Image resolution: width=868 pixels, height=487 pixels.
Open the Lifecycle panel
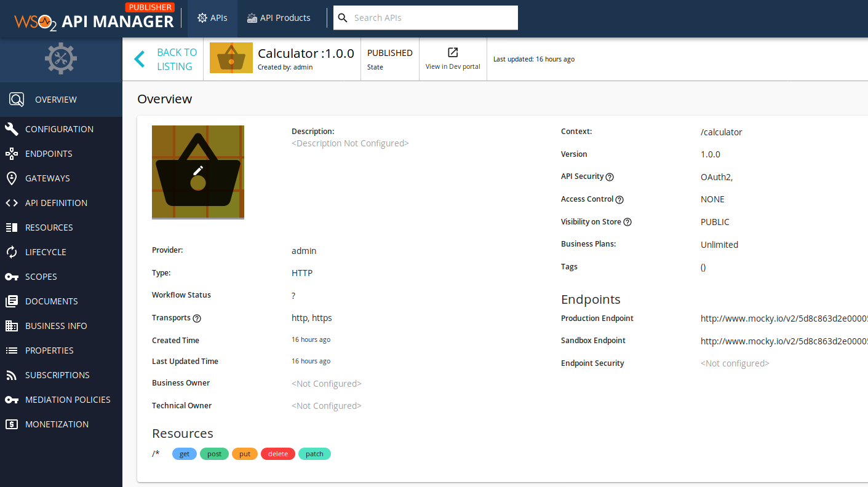(45, 251)
